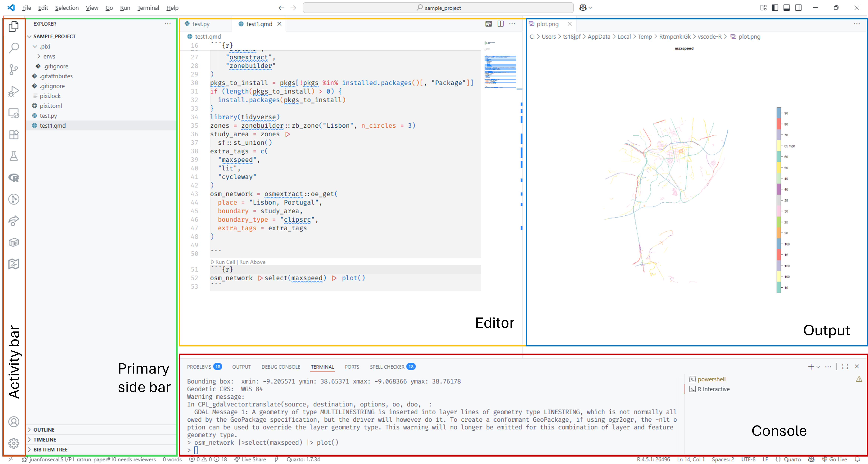Toggle primary side bar layout button
Viewport: 868px width, 464px height.
pos(775,8)
